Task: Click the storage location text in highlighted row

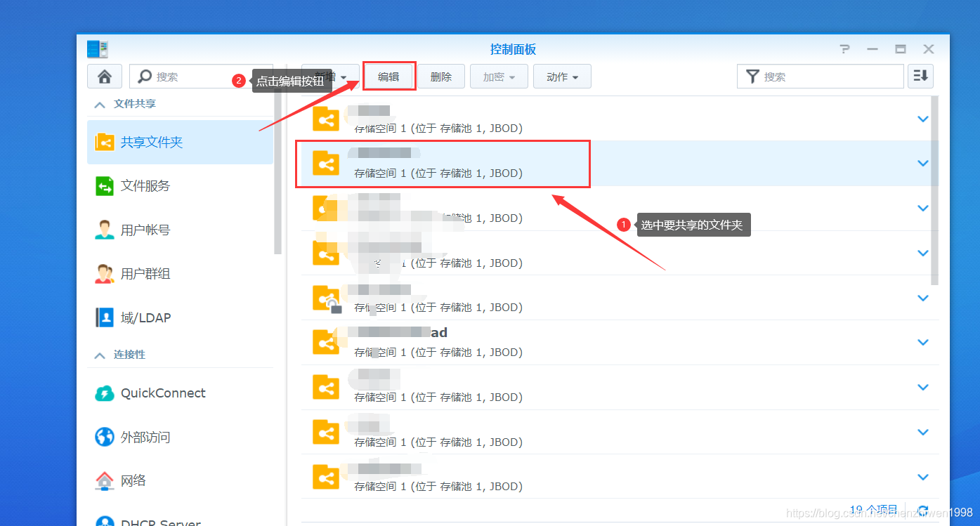Action: [x=438, y=173]
